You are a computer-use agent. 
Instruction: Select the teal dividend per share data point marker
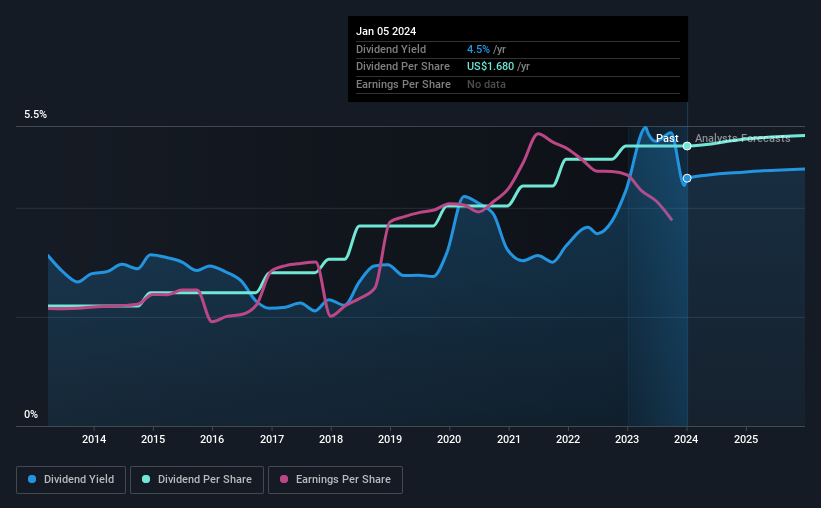(x=687, y=146)
